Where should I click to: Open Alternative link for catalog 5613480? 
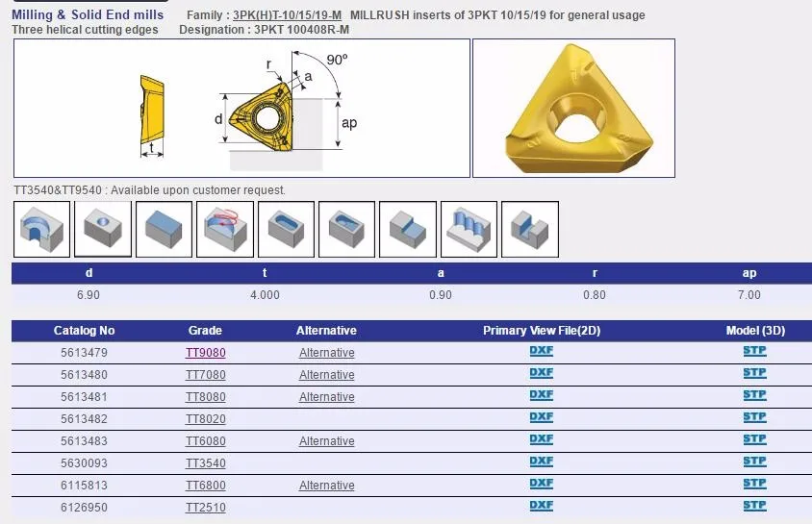point(327,375)
